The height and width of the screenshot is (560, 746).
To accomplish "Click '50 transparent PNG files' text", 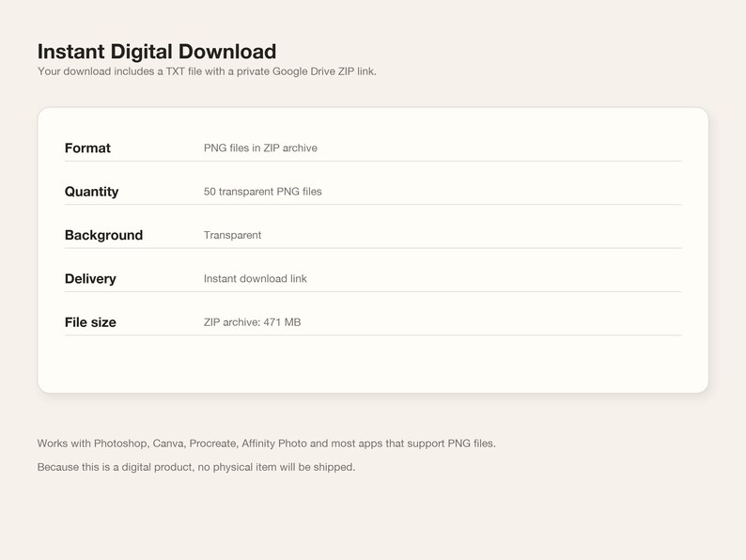I will coord(263,192).
